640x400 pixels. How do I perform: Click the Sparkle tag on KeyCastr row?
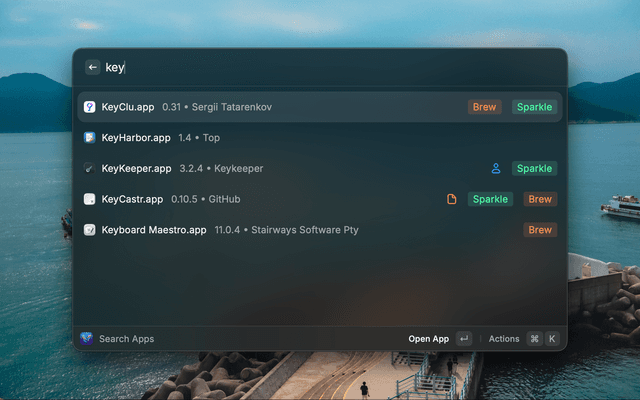tap(490, 199)
